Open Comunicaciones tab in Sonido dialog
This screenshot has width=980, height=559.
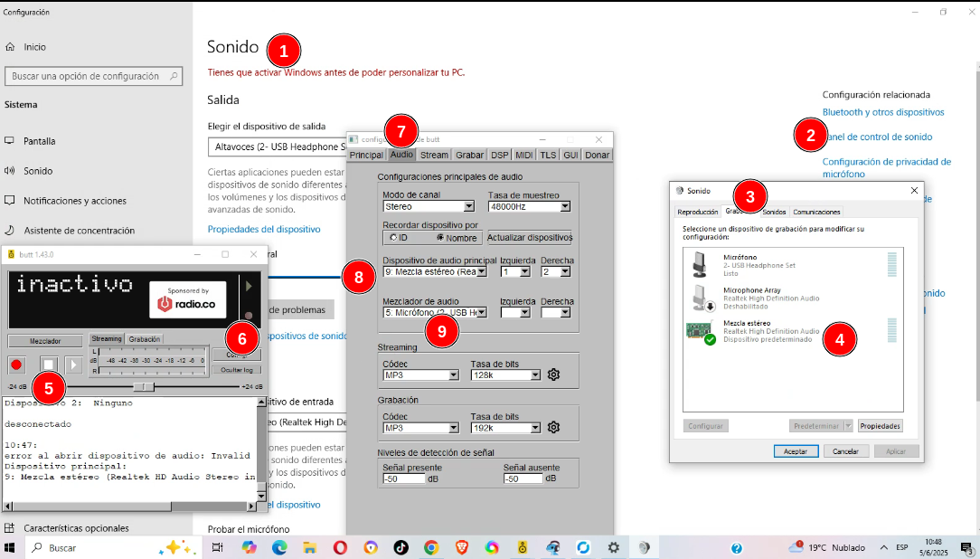(816, 212)
